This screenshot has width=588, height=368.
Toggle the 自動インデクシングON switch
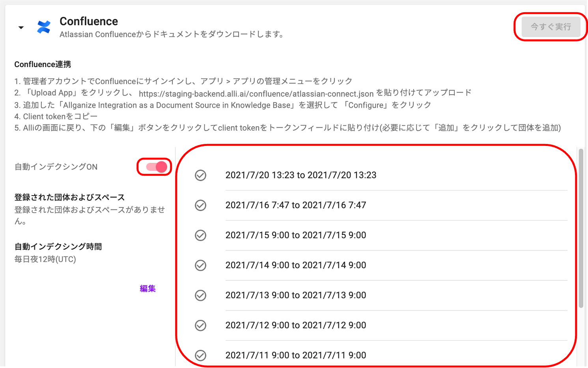pyautogui.click(x=157, y=167)
